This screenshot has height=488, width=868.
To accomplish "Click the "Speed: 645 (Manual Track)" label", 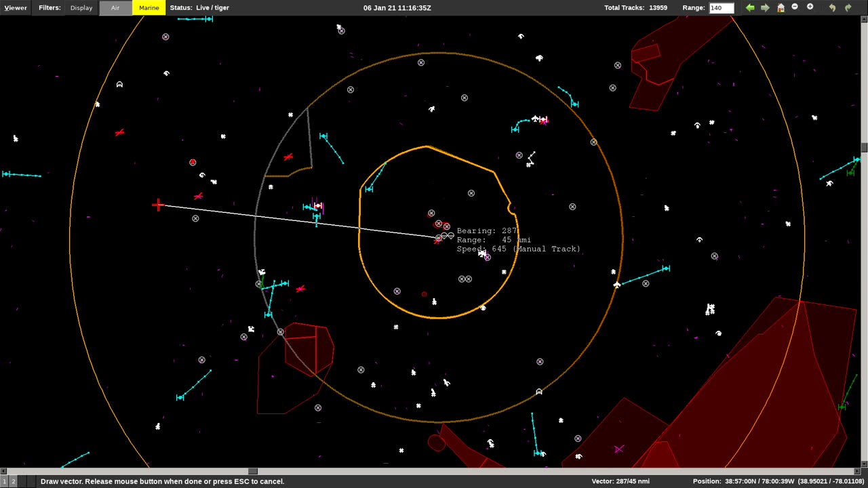I will click(518, 249).
